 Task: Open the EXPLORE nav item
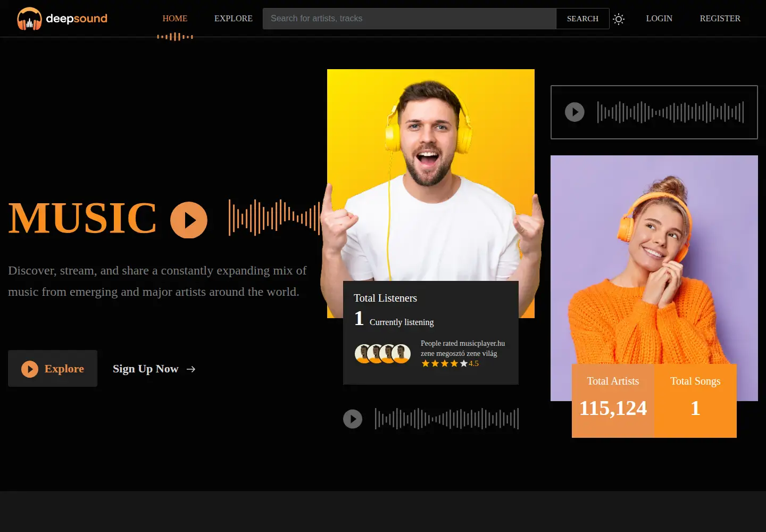click(234, 19)
